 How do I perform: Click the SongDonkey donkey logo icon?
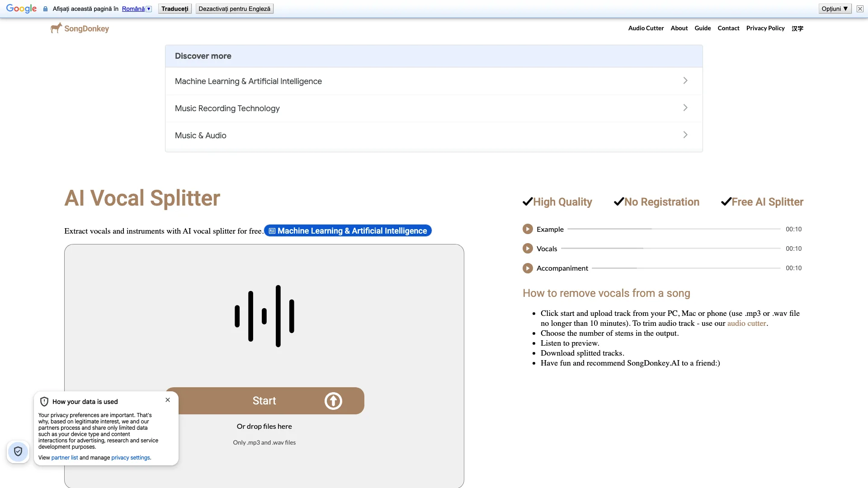tap(56, 28)
